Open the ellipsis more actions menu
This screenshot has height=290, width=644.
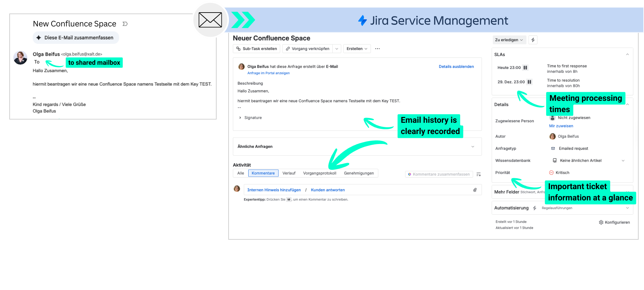[377, 49]
